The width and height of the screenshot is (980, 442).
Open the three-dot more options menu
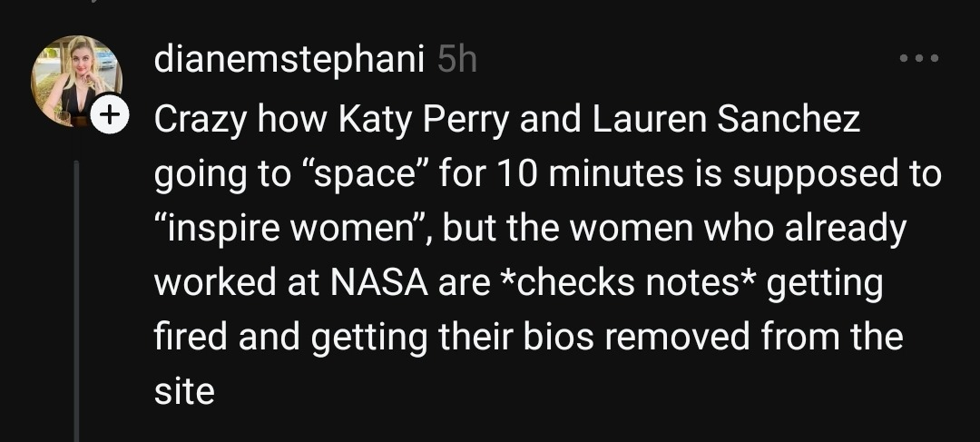pos(918,58)
